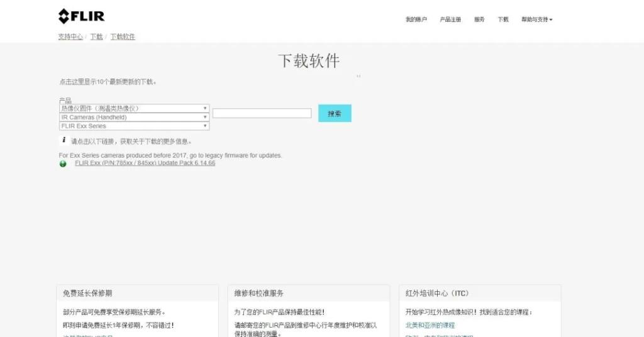
Task: Open the 下载 item in top navigation
Action: click(x=503, y=19)
